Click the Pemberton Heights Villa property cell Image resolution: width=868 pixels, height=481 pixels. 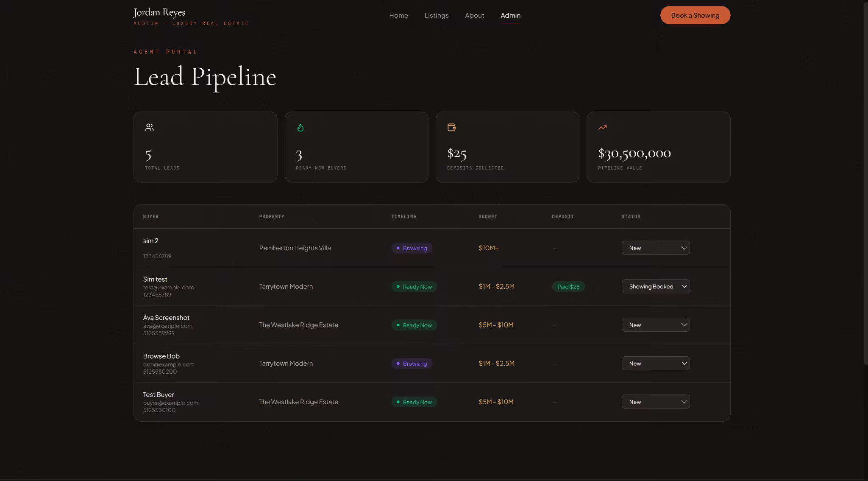click(x=295, y=248)
